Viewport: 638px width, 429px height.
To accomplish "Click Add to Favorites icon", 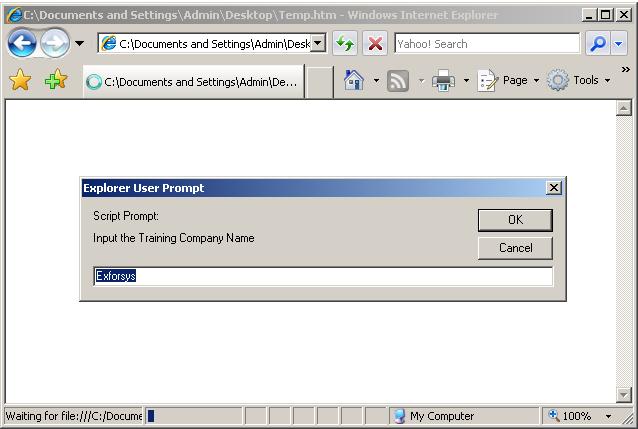I will [56, 81].
